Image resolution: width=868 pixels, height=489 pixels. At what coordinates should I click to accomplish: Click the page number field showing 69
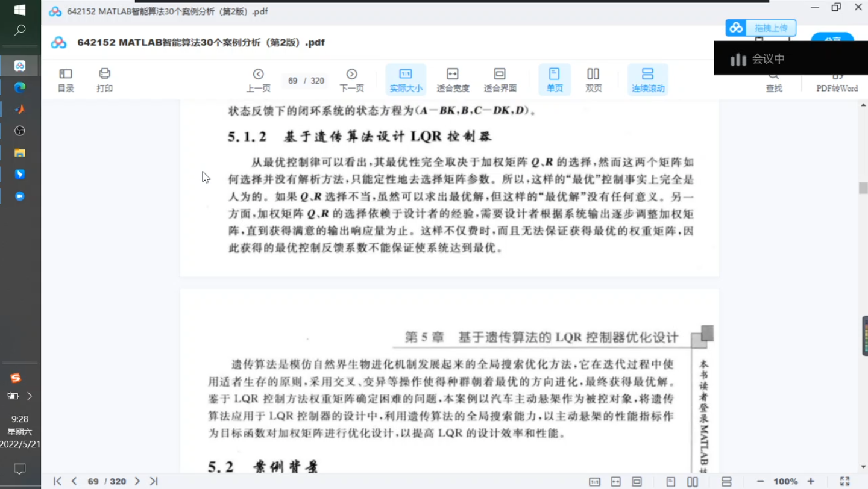tap(293, 81)
